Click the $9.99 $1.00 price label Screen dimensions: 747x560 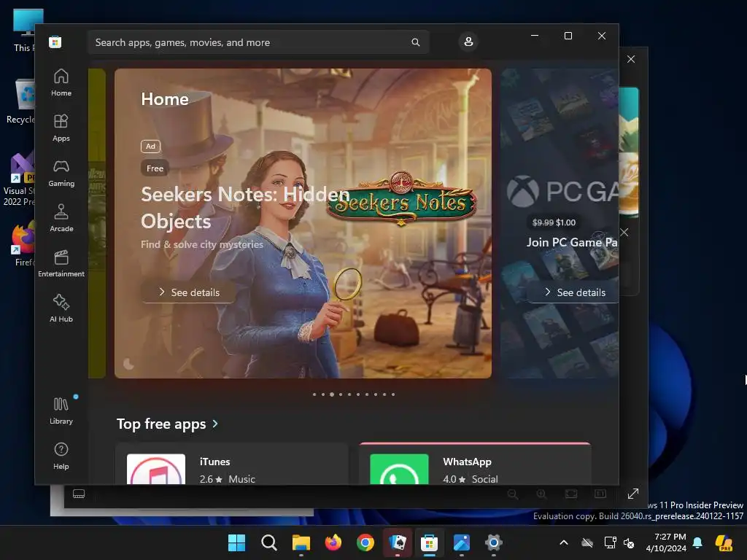pos(554,222)
